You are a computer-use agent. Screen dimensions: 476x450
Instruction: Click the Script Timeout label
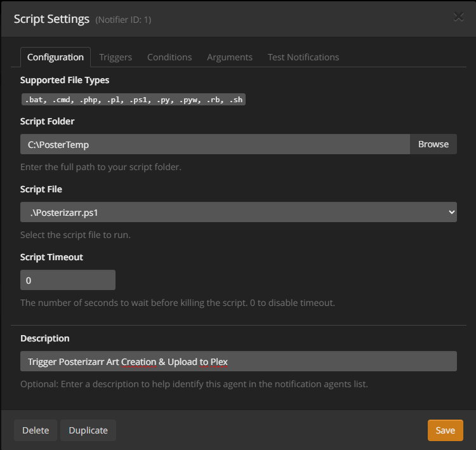(51, 257)
